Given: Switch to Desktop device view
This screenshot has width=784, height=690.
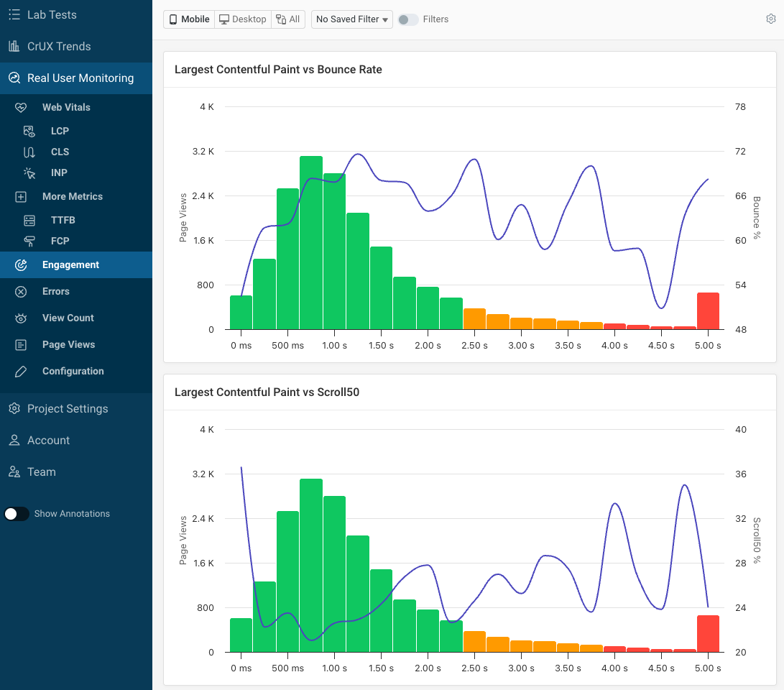Looking at the screenshot, I should pyautogui.click(x=242, y=19).
